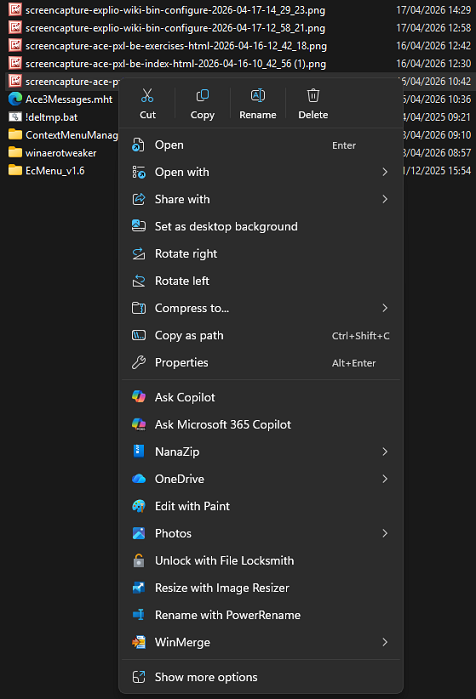Select file screencapture-ace-pxl-be-exercises-html png
The height and width of the screenshot is (699, 476).
click(176, 45)
